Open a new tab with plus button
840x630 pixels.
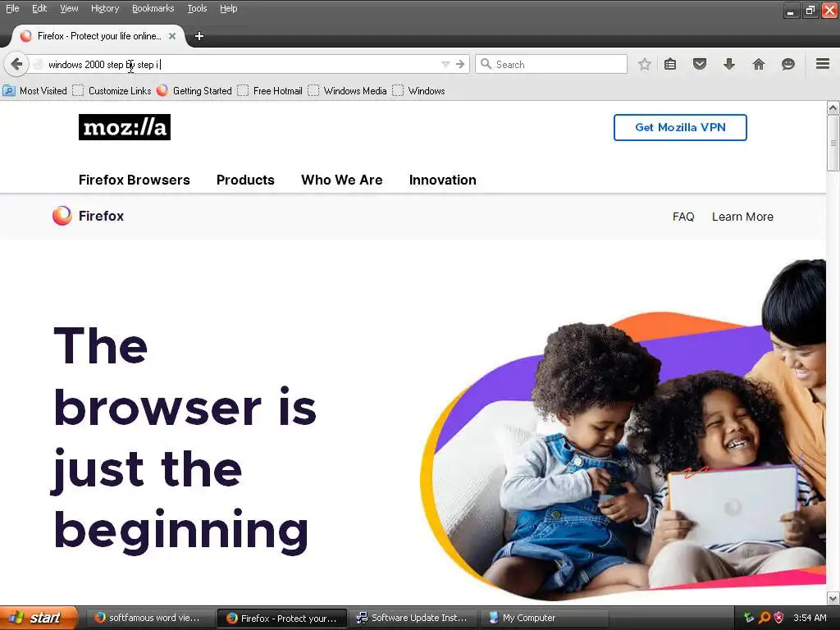click(x=199, y=36)
